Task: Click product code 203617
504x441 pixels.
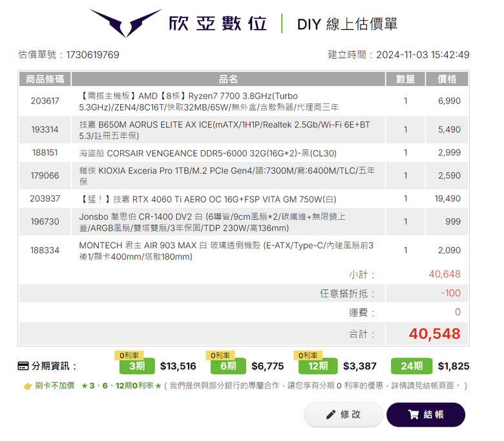Action: point(45,101)
